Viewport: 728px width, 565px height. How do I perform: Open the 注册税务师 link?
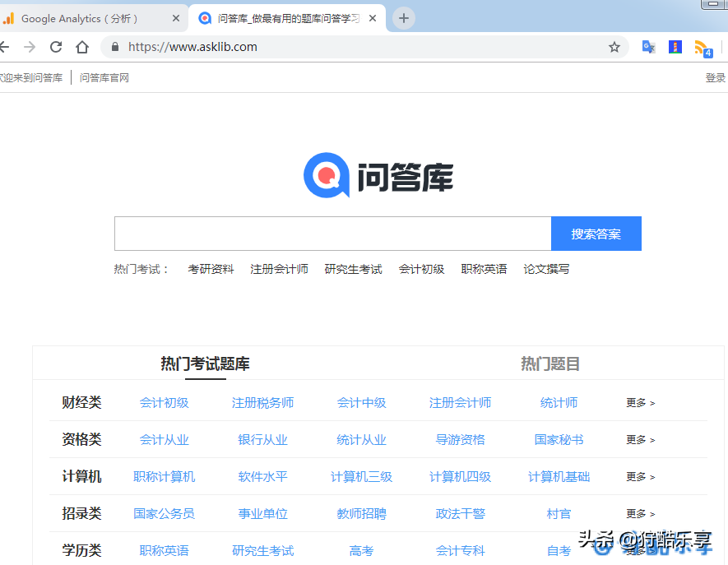[x=262, y=402]
